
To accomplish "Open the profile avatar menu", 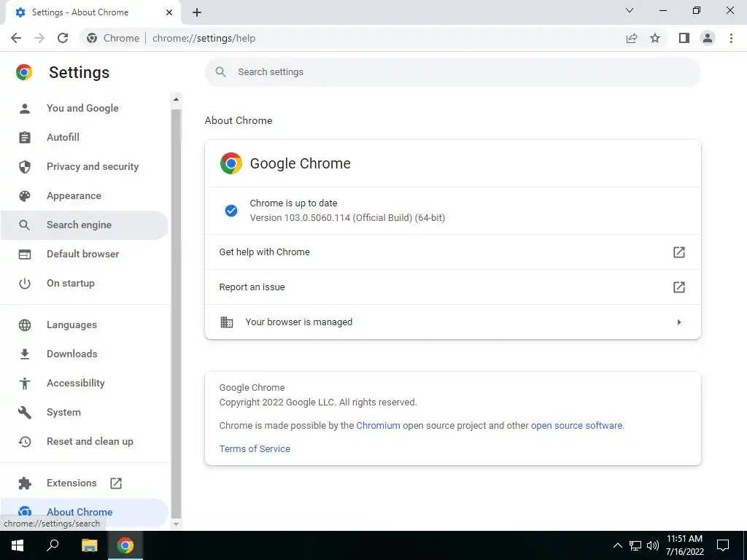I will [708, 38].
